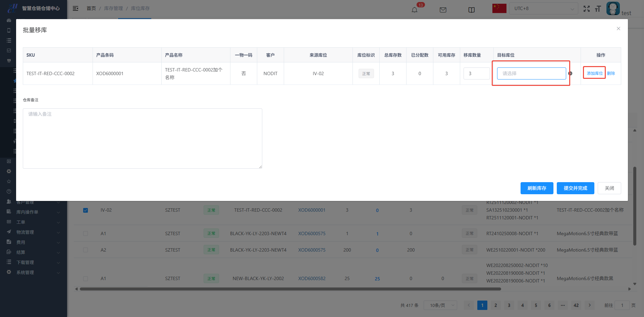Check the A1 BLACK-YK-LY-2203-NEWT4 row checkbox

click(86, 233)
